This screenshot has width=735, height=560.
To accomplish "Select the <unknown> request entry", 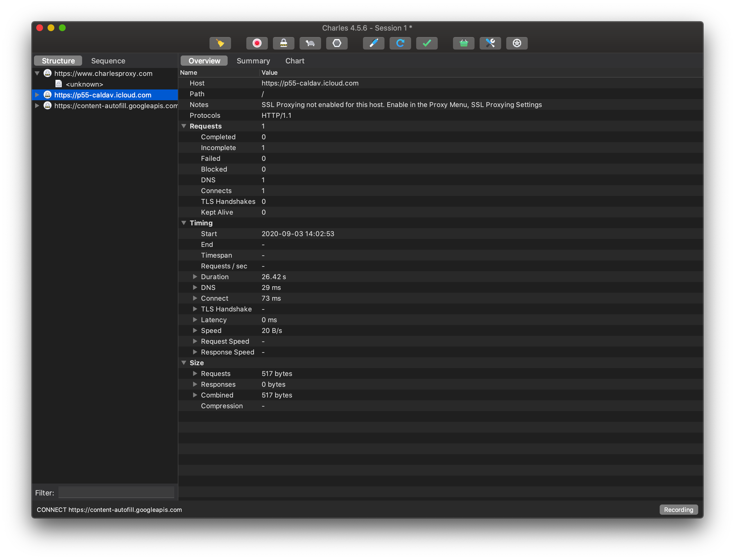I will (84, 84).
